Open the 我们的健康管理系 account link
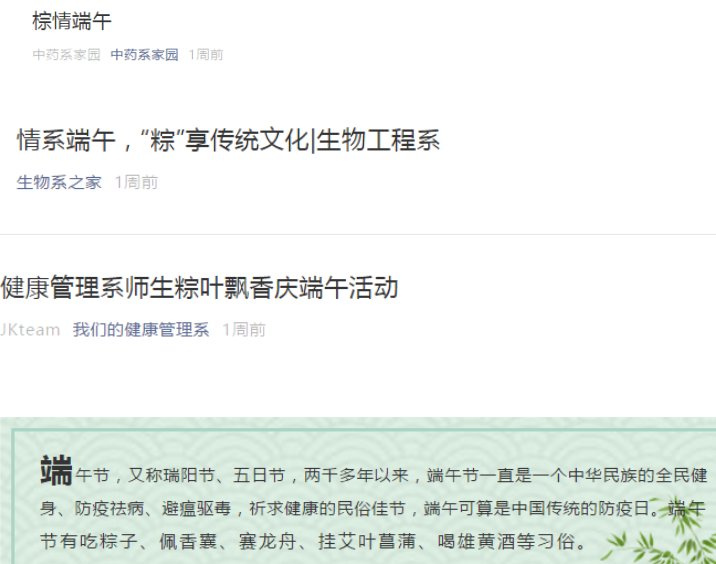Viewport: 716px width, 564px height. (141, 330)
